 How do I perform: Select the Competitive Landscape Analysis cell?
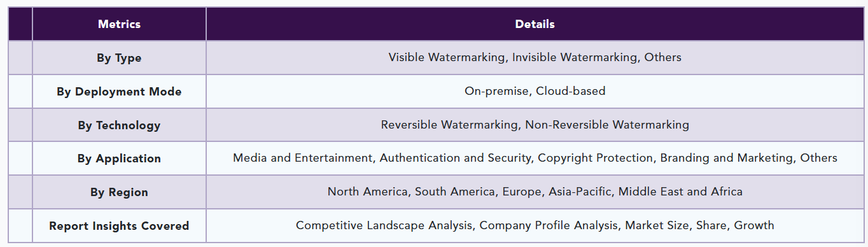[535, 226]
